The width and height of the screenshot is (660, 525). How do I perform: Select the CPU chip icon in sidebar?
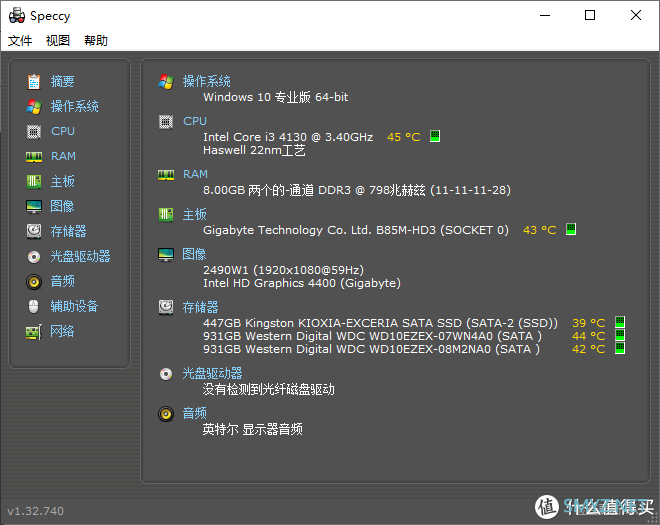pyautogui.click(x=34, y=131)
